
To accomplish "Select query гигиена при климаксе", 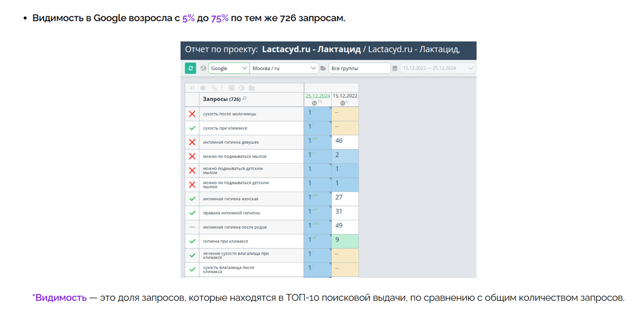I will tap(226, 241).
